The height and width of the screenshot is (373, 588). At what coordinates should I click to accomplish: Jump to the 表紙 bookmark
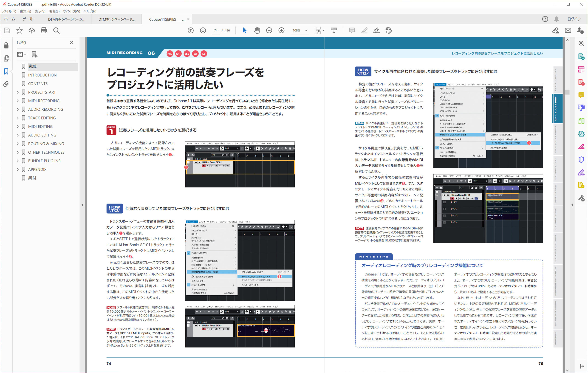(x=32, y=66)
